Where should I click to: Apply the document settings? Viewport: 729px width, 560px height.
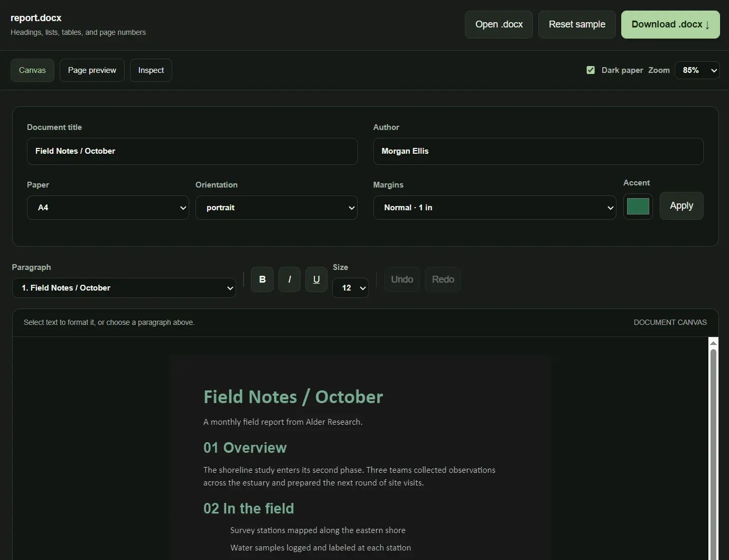[681, 206]
